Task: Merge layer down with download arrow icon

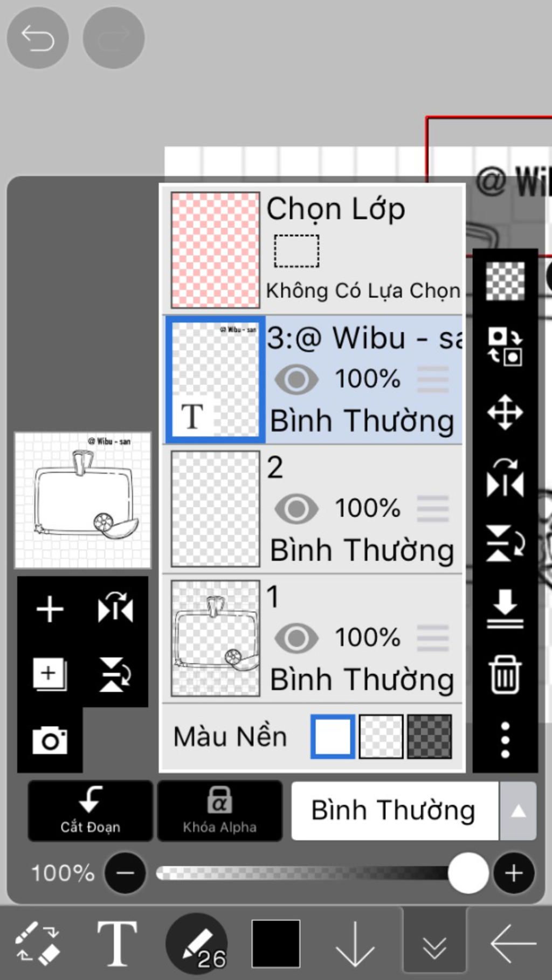Action: (505, 608)
